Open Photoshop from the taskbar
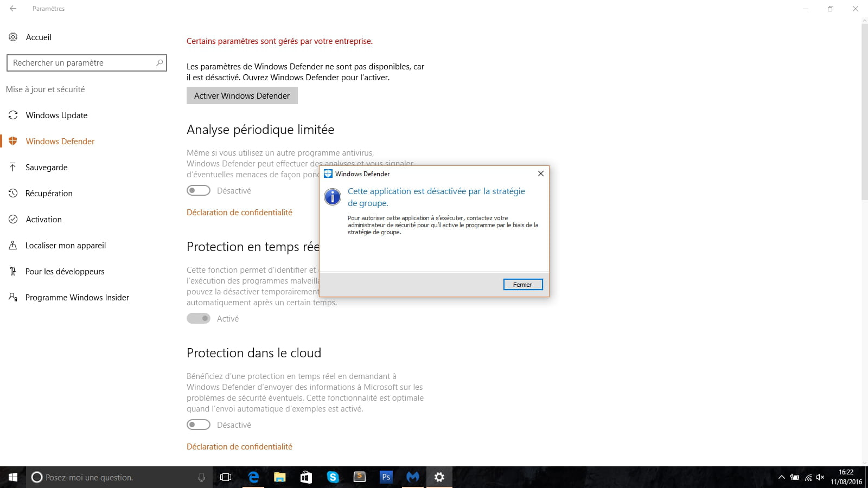Image resolution: width=868 pixels, height=488 pixels. (x=386, y=477)
